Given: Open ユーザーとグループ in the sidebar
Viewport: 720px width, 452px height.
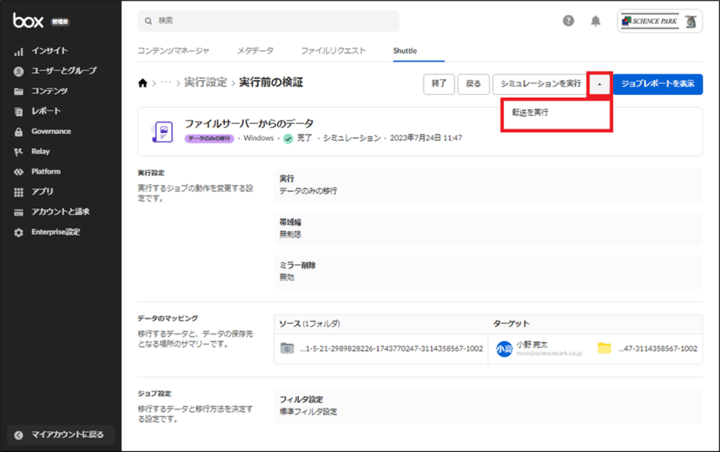Looking at the screenshot, I should [63, 71].
